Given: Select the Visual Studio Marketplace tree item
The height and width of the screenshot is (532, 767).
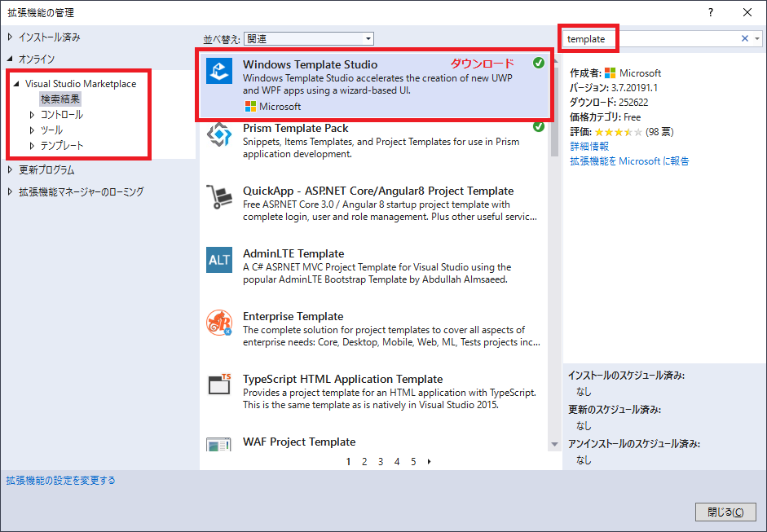Looking at the screenshot, I should click(x=81, y=84).
